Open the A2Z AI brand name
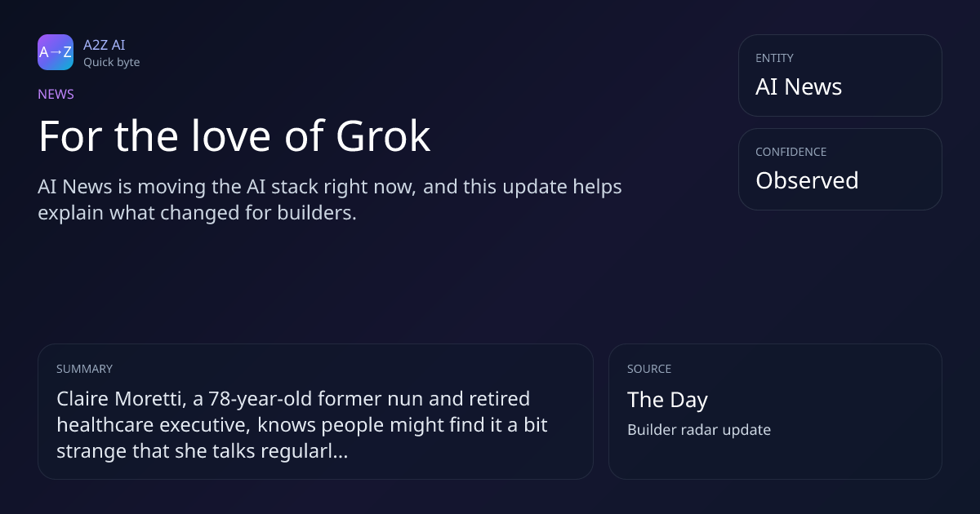This screenshot has width=980, height=514. [x=104, y=45]
